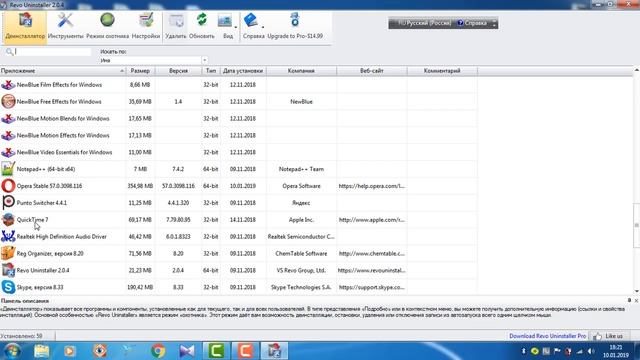This screenshot has width=640, height=360.
Task: Refresh list with Обновить icon
Action: 202,27
